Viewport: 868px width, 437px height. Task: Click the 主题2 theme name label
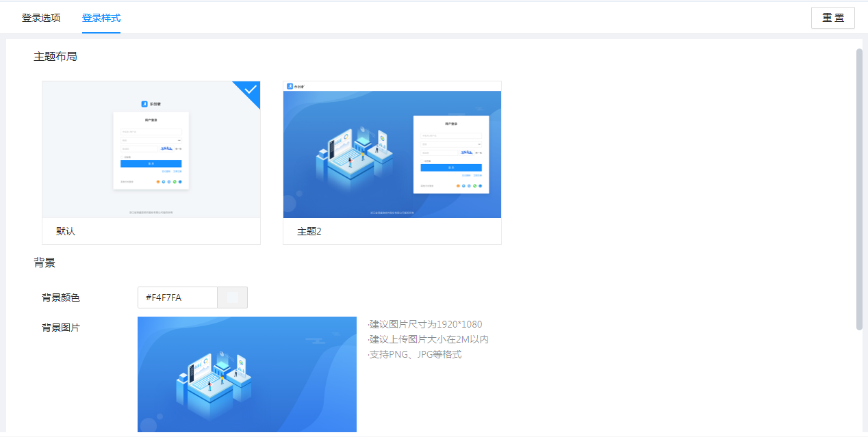tap(309, 231)
